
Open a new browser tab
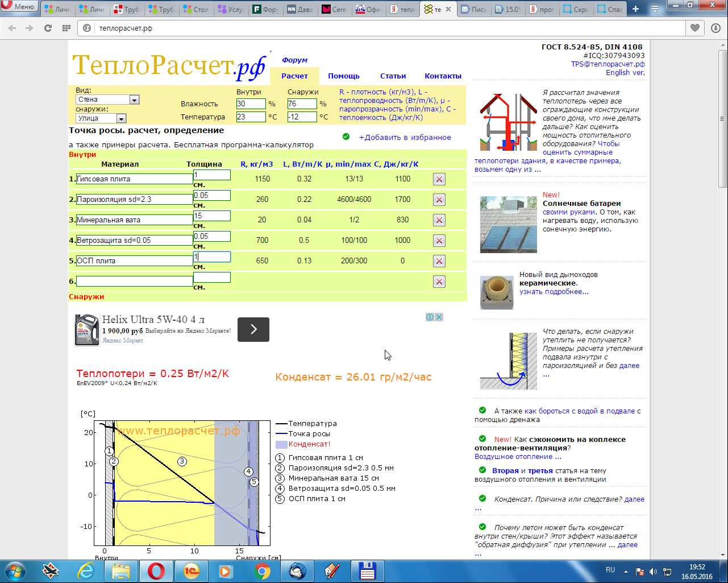tap(635, 9)
